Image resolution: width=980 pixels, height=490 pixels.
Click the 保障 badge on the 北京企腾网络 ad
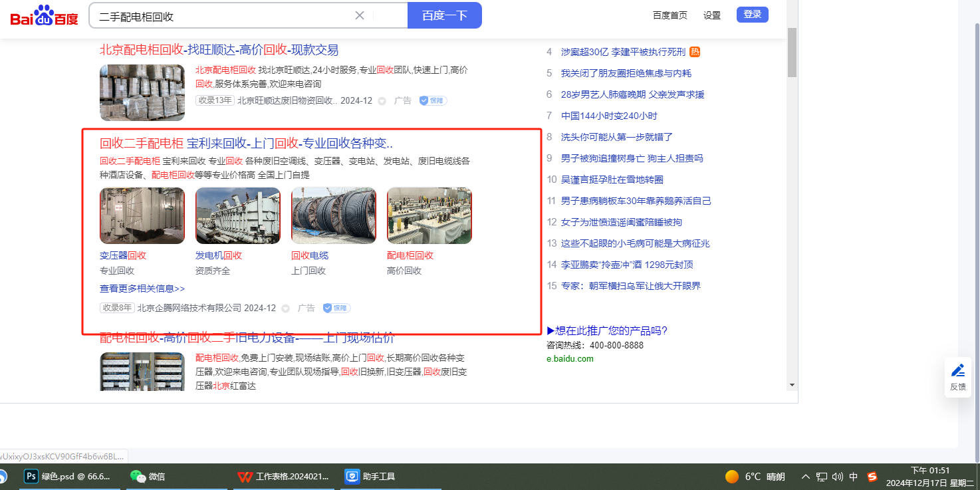(x=337, y=308)
